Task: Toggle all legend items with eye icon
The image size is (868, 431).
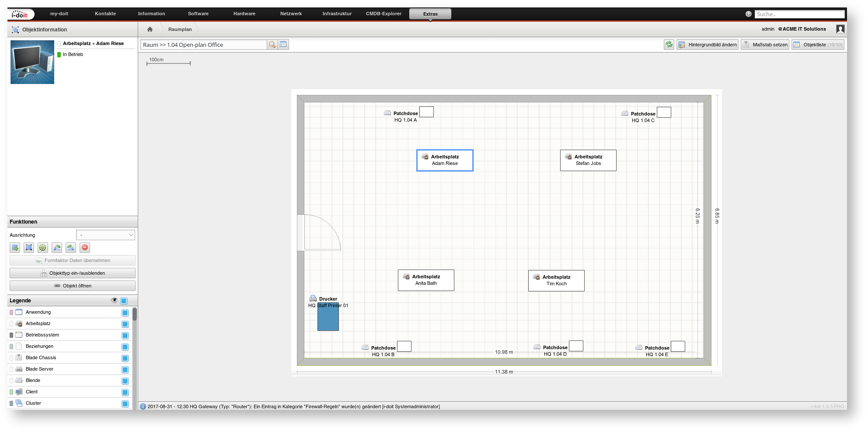Action: (x=114, y=300)
